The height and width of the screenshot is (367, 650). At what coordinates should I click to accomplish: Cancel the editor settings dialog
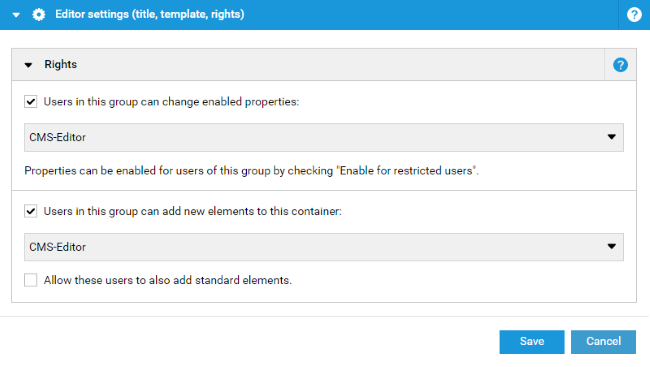point(603,342)
